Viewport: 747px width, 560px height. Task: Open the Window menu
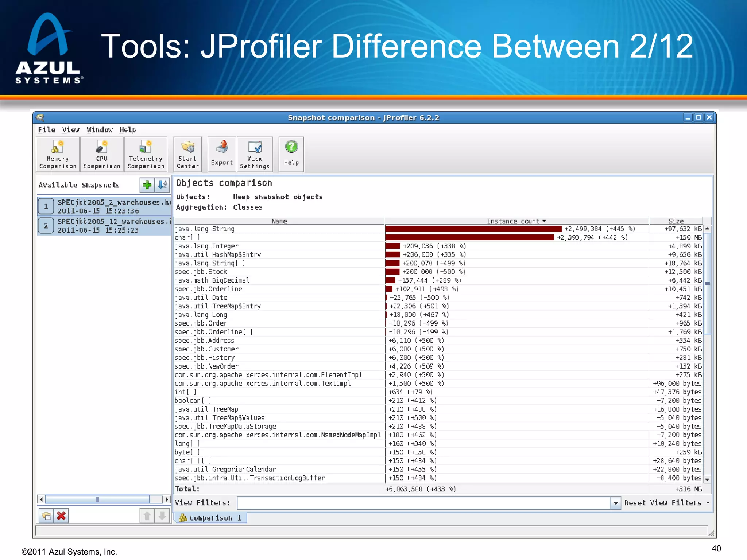click(100, 130)
